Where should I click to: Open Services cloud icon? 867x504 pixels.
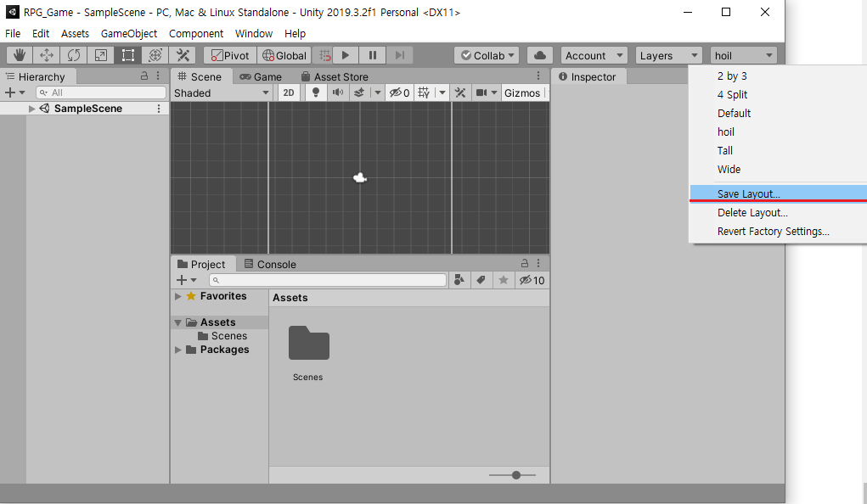[540, 55]
